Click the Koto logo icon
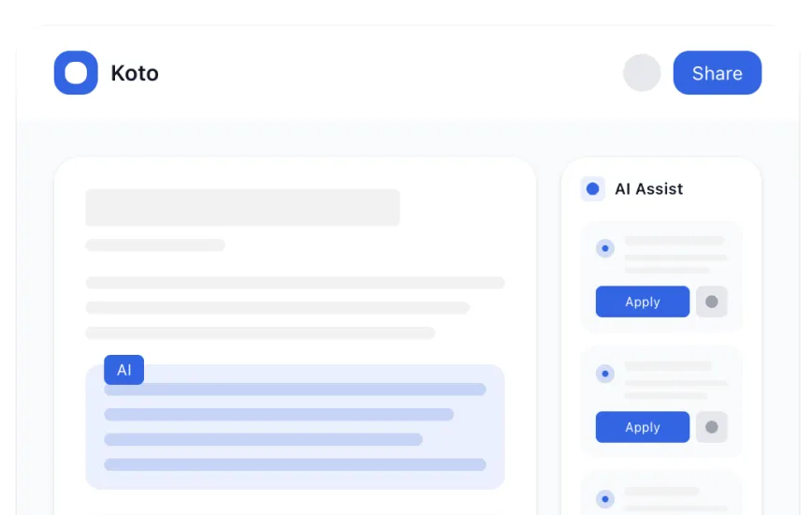812x515 pixels. 76,73
